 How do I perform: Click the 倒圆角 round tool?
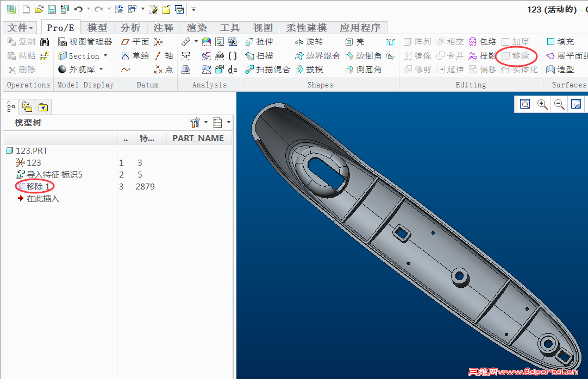(x=364, y=70)
